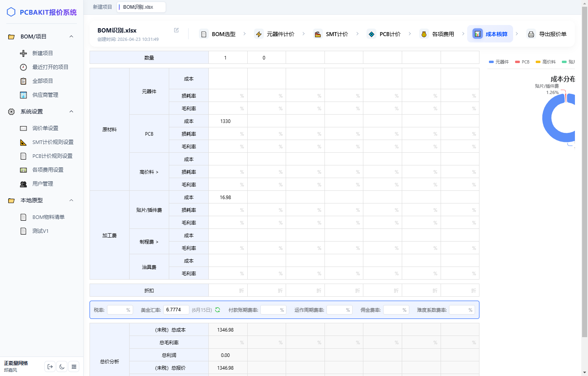This screenshot has height=376, width=588.
Task: Click the second 数量 cell showing 0
Action: tap(267, 58)
